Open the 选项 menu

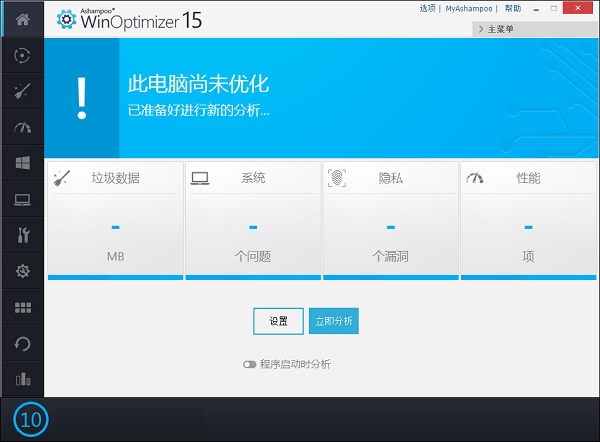[x=427, y=8]
